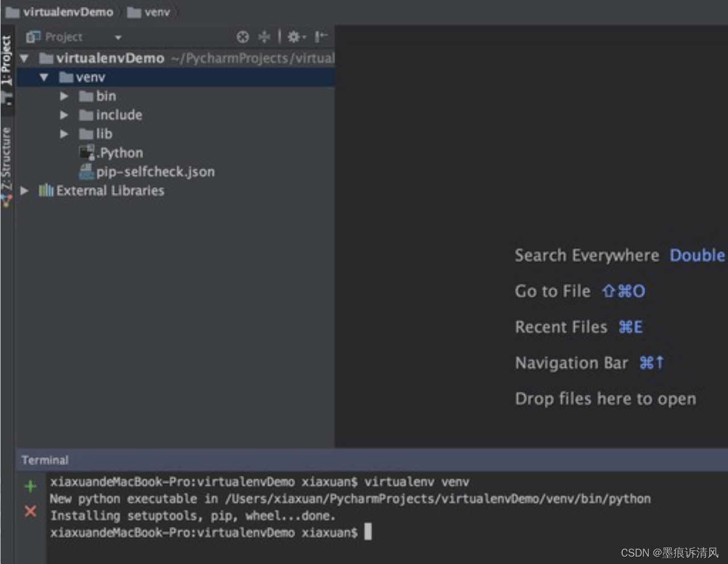
Task: Click the Collapse All icon in Project toolbar
Action: pyautogui.click(x=243, y=36)
